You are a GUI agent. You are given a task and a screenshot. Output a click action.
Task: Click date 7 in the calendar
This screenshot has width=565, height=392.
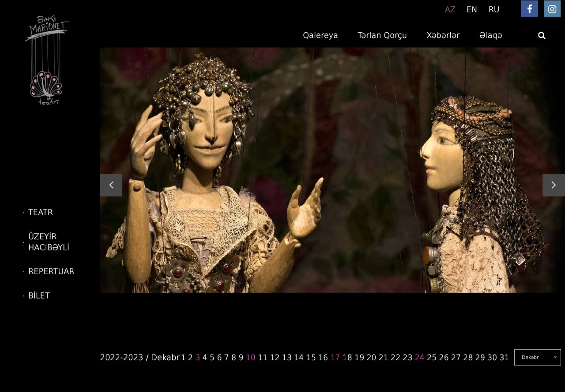click(226, 358)
